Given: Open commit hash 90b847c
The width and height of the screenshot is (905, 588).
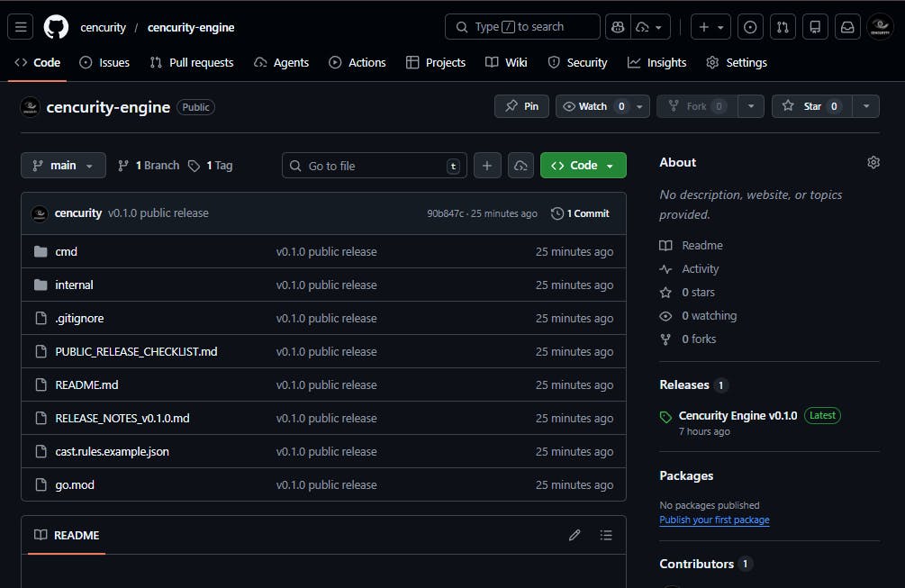Looking at the screenshot, I should click(445, 213).
